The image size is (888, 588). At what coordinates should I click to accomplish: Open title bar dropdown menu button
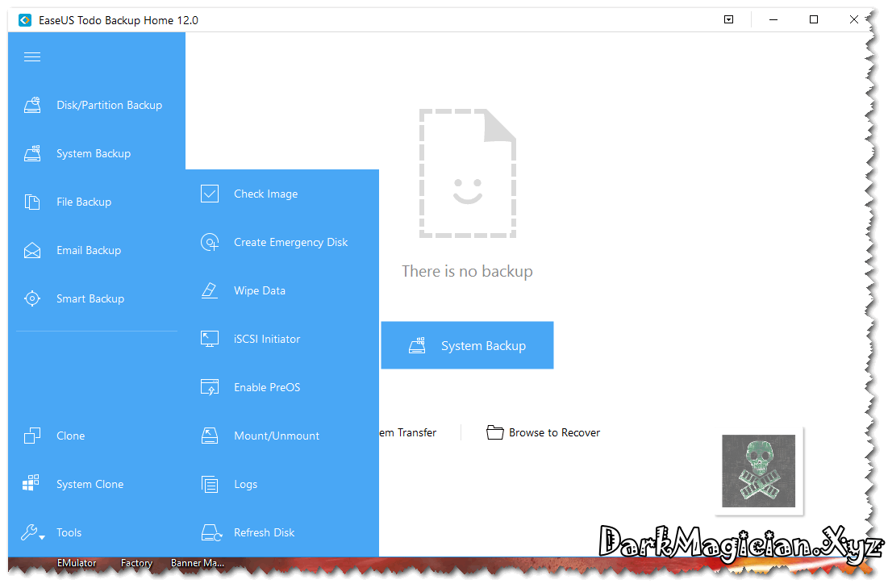pyautogui.click(x=729, y=20)
